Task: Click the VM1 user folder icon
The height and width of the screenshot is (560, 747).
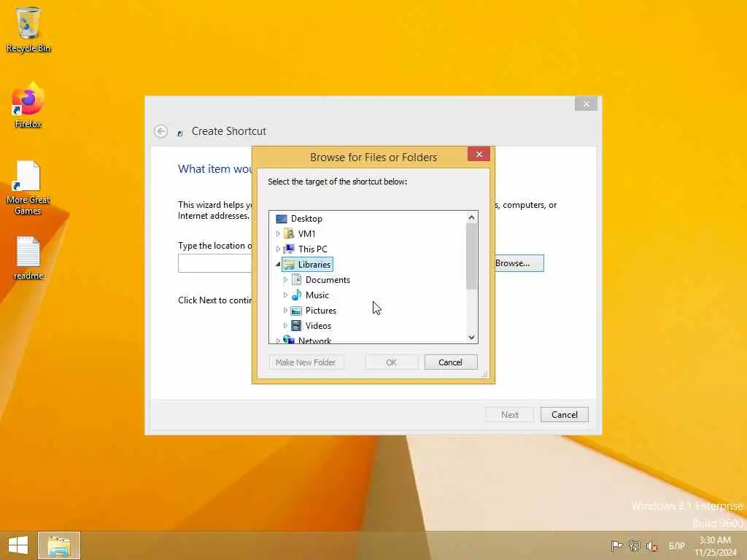Action: pos(289,234)
